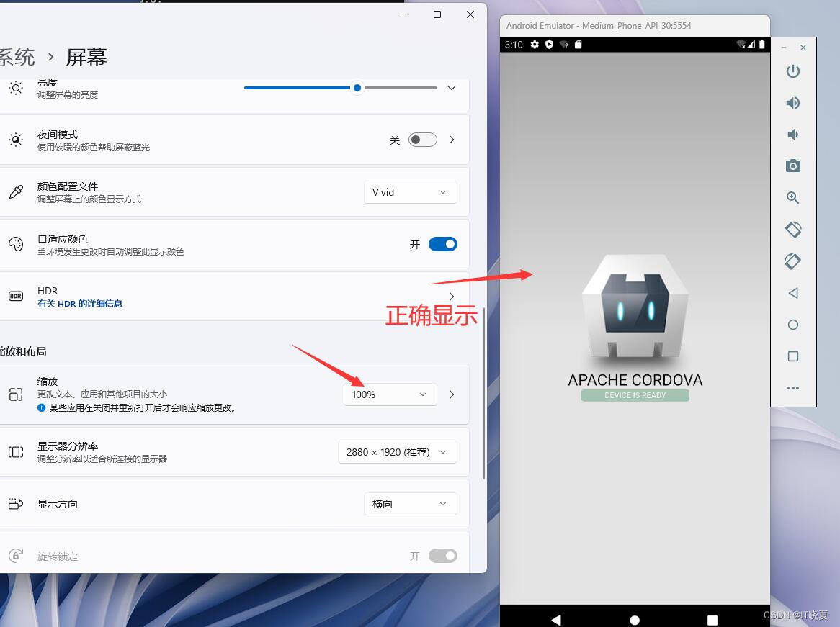Viewport: 840px width, 627px height.
Task: Click the battery icon in Android status bar
Action: pos(761,45)
